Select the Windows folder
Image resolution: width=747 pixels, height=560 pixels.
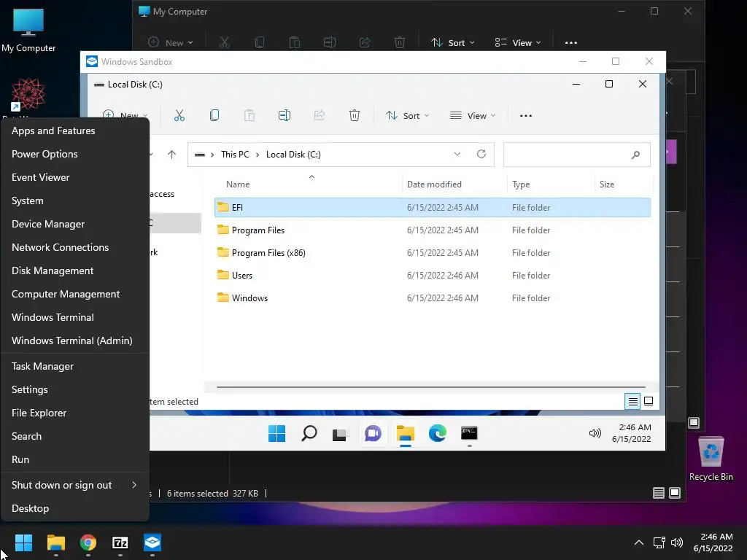click(x=433, y=297)
